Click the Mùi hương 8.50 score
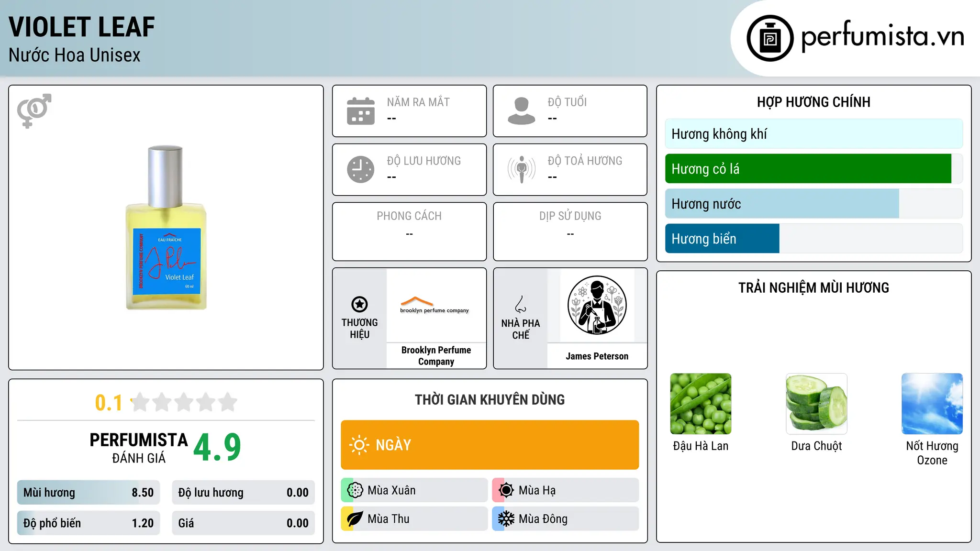 (x=89, y=493)
